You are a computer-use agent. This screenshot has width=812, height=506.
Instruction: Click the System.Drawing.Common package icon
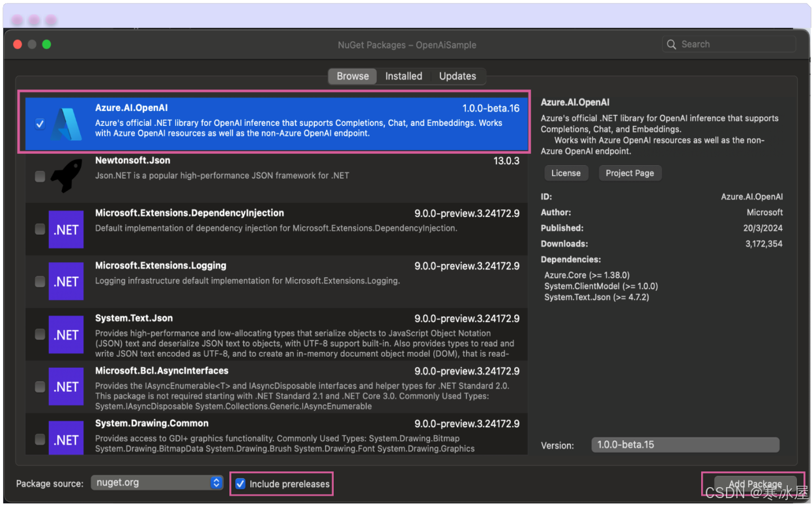coord(66,439)
